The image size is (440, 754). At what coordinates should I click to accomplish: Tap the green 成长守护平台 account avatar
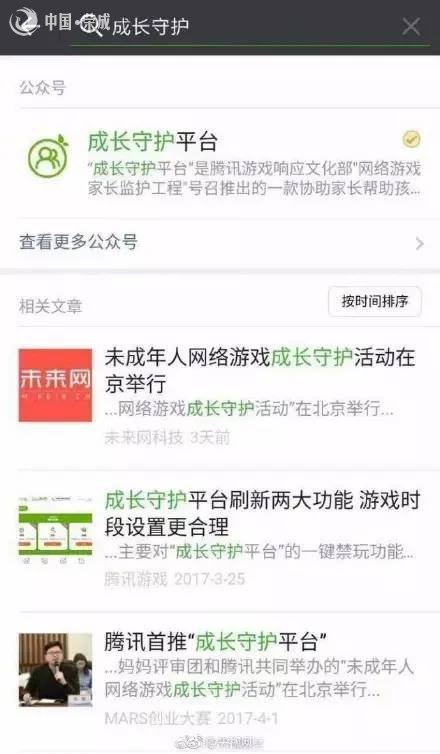click(x=48, y=156)
